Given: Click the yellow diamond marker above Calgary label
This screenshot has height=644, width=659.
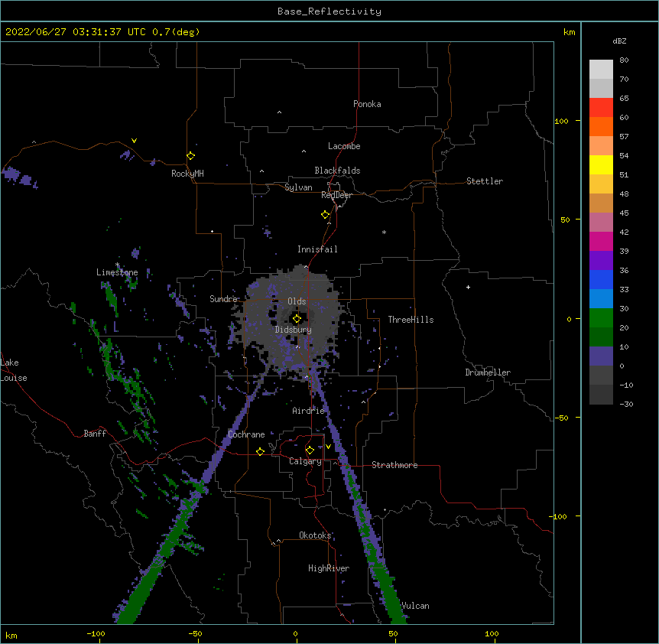Looking at the screenshot, I should [x=310, y=450].
